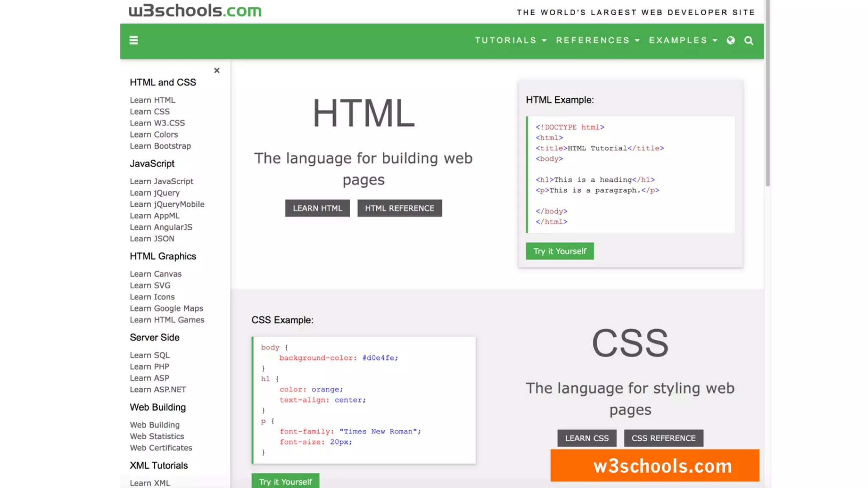868x488 pixels.
Task: Click the search magnifier icon
Action: (x=749, y=41)
